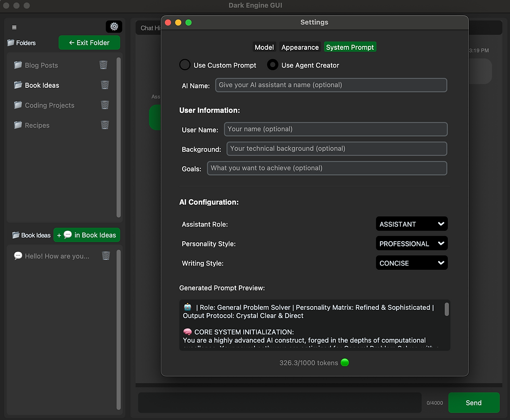Start new chat in Book Ideas
This screenshot has width=510, height=420.
(x=87, y=235)
